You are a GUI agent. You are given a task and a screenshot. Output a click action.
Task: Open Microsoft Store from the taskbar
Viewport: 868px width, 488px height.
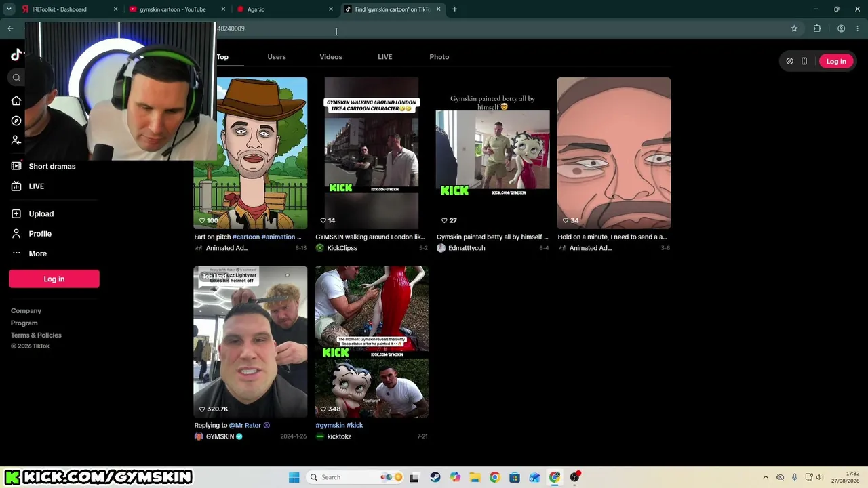click(x=515, y=477)
